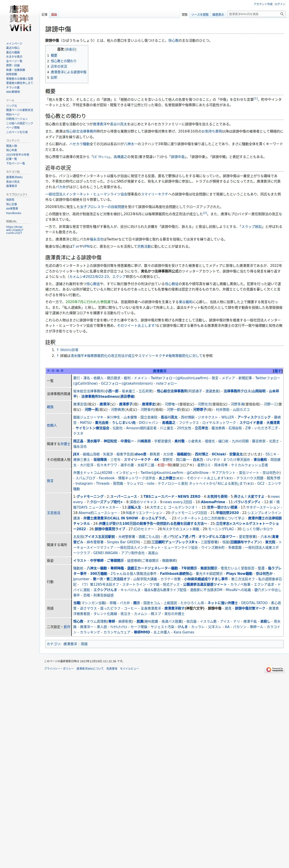The width and height of the screenshot is (289, 868).
Task: Click このページを引用 link
Action: coord(17,132)
